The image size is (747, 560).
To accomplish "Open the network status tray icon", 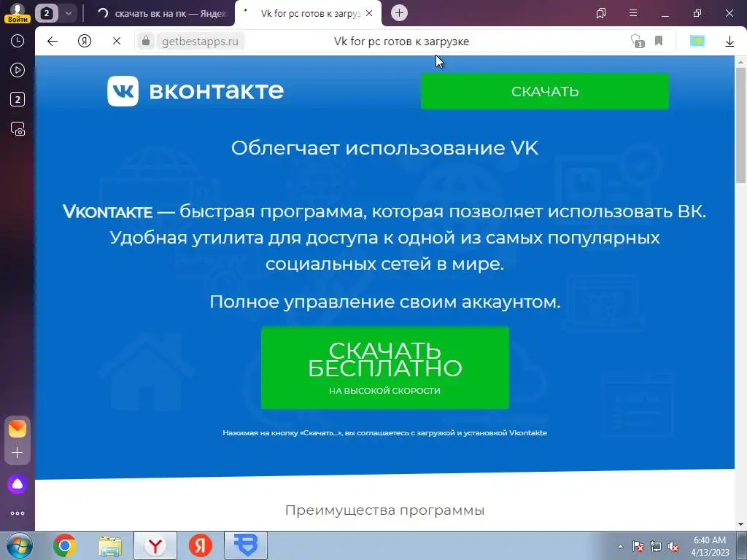I will (x=656, y=547).
